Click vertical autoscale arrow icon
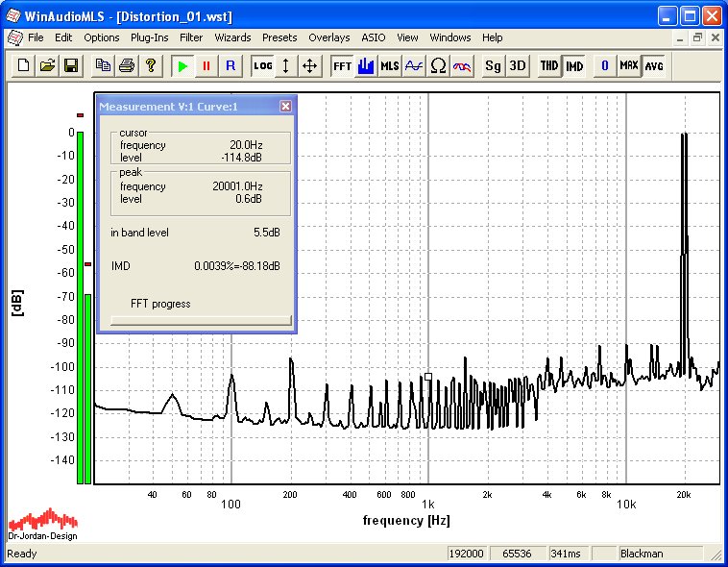 286,66
